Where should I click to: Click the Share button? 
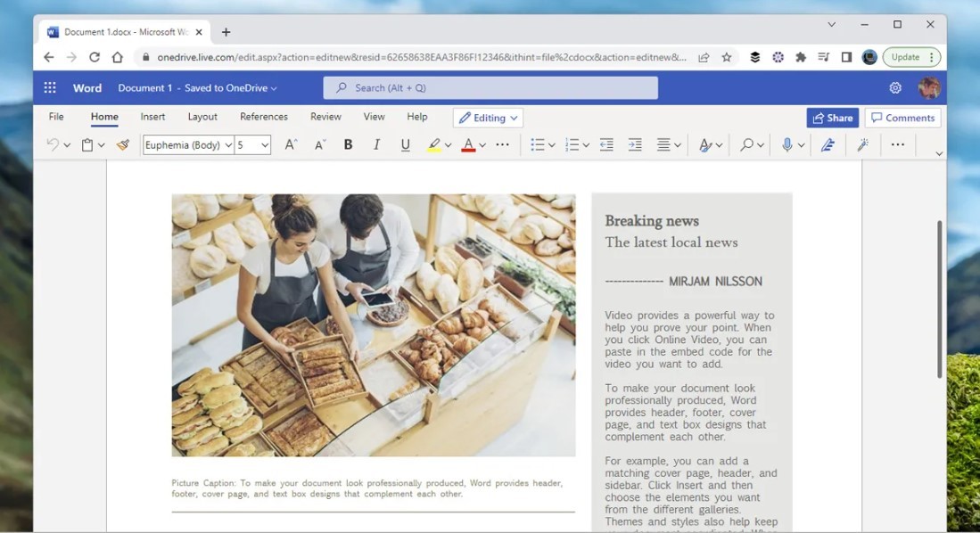click(x=832, y=118)
